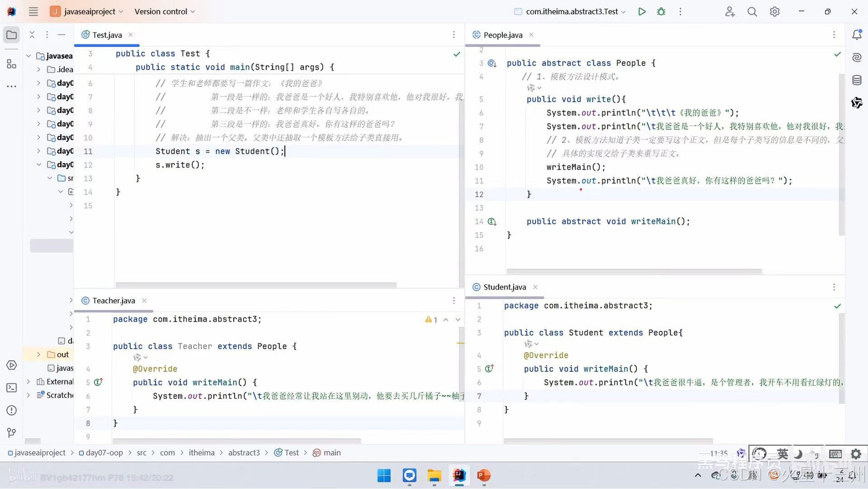Open the Problems tool window icon
Image resolution: width=868 pixels, height=489 pixels.
[x=11, y=410]
